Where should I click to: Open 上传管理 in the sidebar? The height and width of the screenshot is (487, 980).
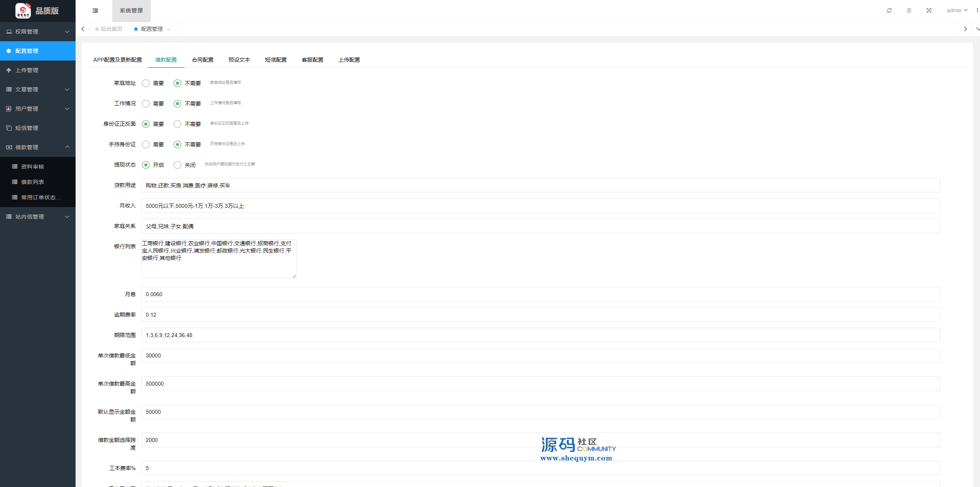tap(38, 70)
